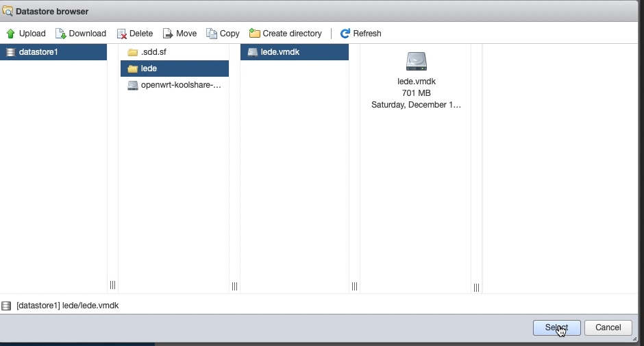Select lede.vmdk in the file list
The height and width of the screenshot is (346, 644).
[x=280, y=52]
